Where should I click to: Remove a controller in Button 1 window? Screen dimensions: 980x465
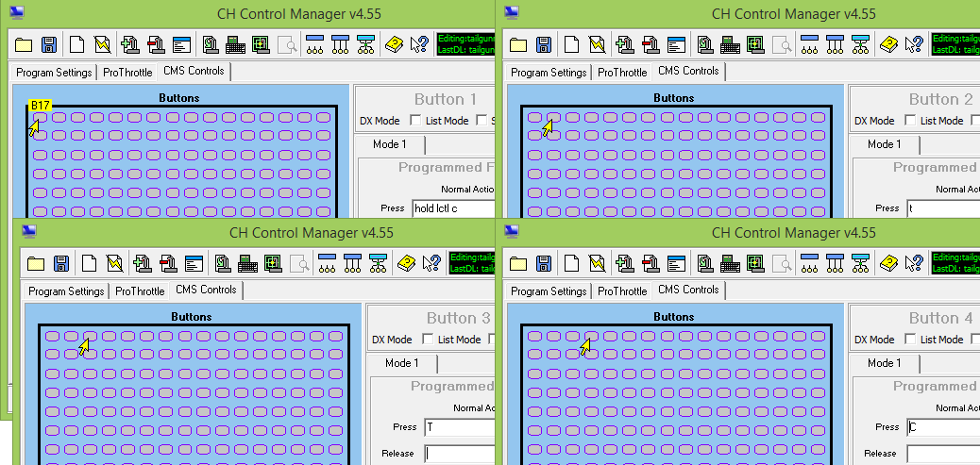click(x=156, y=44)
